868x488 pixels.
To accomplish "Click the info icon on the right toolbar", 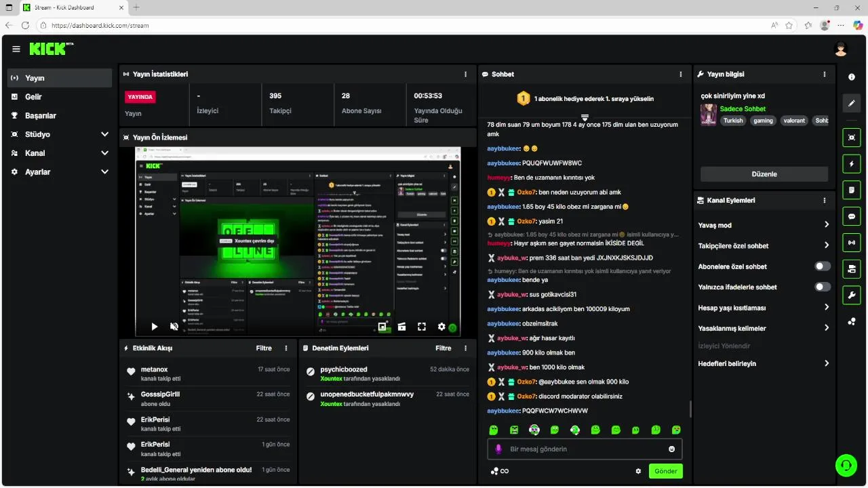I will pos(852,77).
